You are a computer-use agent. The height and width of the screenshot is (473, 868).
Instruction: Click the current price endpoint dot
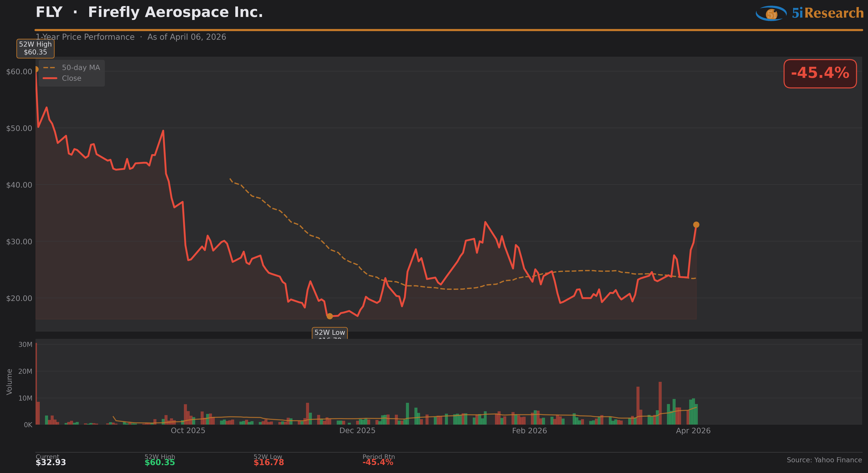pos(696,224)
